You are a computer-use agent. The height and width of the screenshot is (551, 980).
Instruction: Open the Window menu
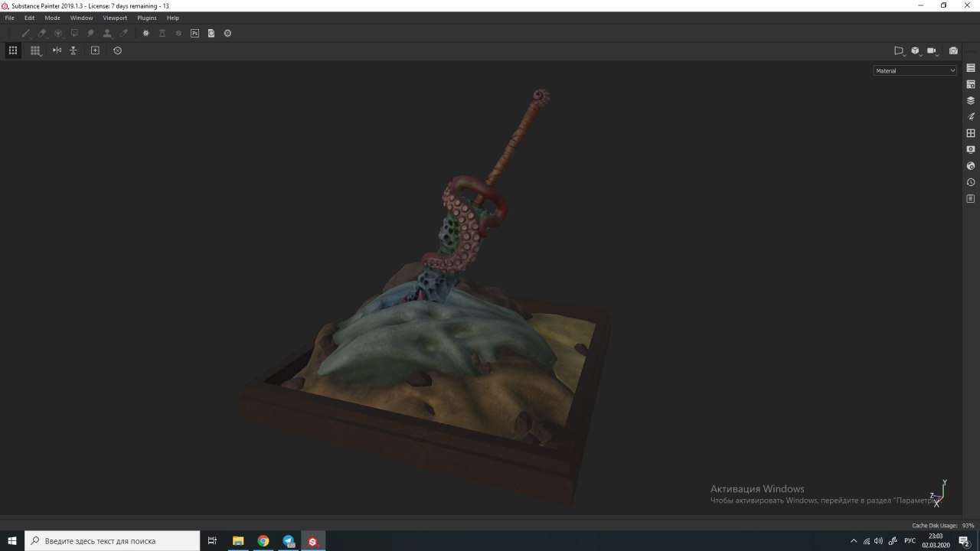pos(81,18)
